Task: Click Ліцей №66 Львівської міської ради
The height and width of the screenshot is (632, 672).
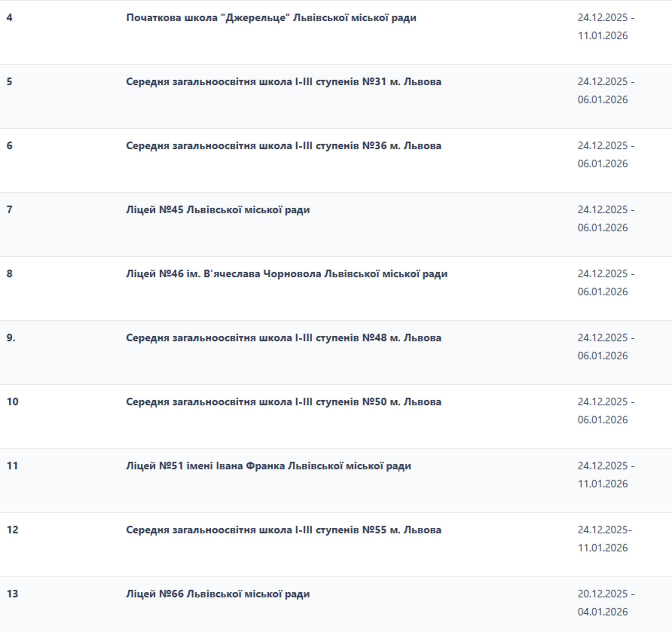Action: (x=218, y=594)
